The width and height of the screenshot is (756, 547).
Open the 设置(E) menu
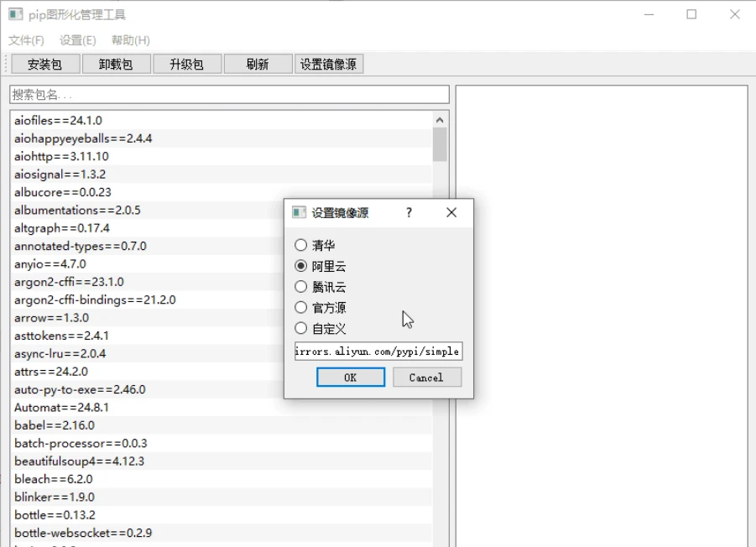[78, 40]
